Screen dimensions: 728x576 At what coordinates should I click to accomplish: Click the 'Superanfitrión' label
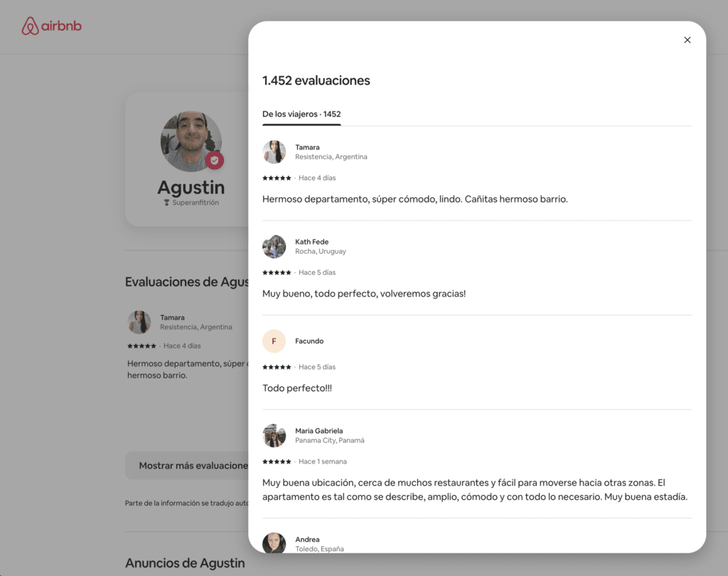[x=196, y=203]
